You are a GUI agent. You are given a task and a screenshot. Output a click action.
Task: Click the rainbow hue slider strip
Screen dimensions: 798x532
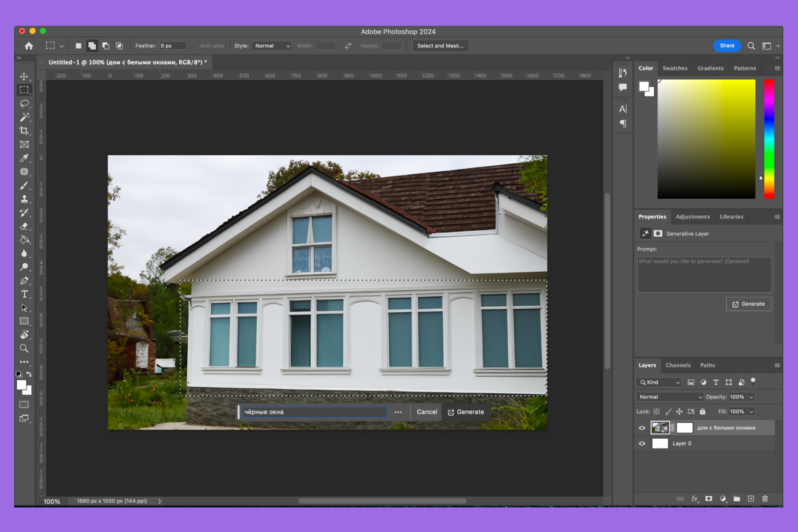tap(769, 139)
